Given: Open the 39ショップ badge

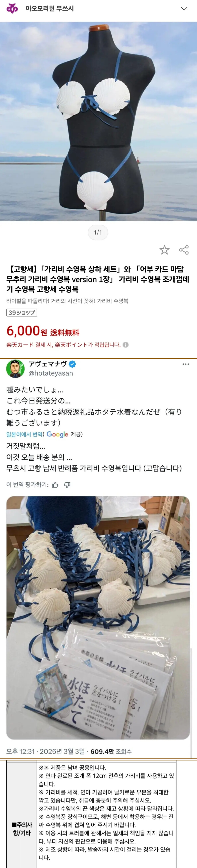Looking at the screenshot, I should point(21,313).
